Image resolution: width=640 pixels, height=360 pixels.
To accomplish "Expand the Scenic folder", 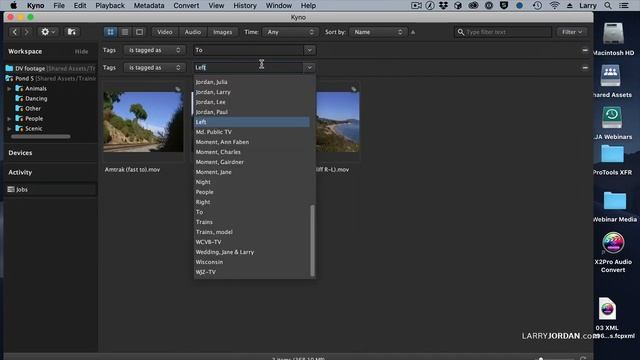I will [x=9, y=128].
